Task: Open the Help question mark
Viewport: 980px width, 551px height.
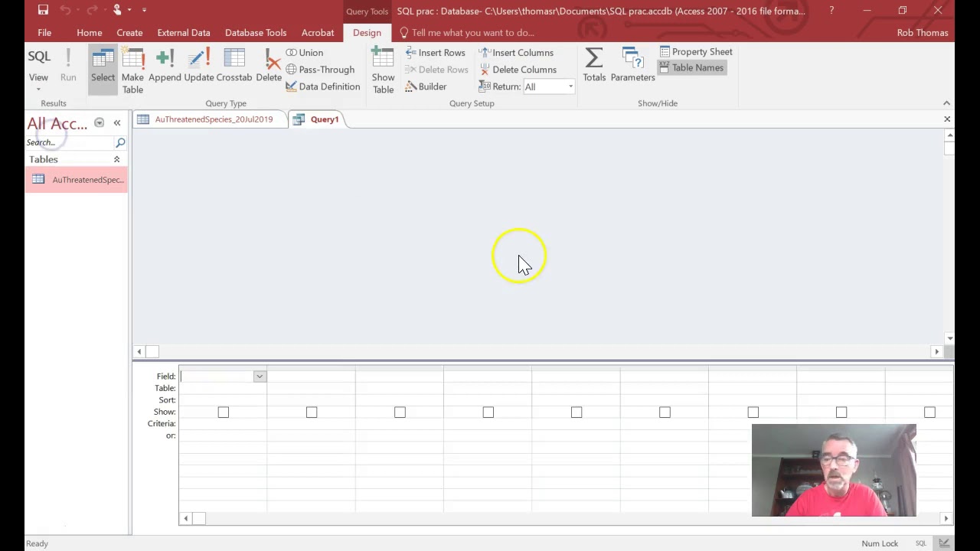Action: (x=831, y=11)
